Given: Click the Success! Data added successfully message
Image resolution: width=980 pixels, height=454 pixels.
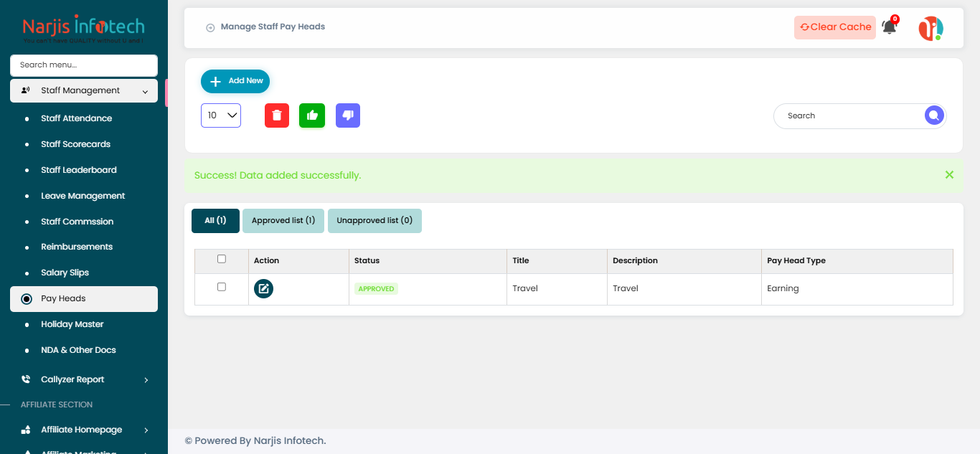Looking at the screenshot, I should [278, 175].
